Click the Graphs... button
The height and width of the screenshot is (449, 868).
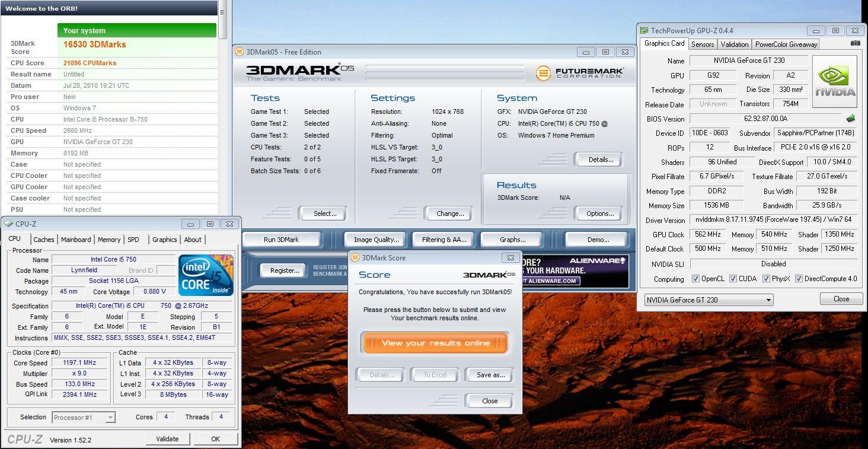point(512,240)
